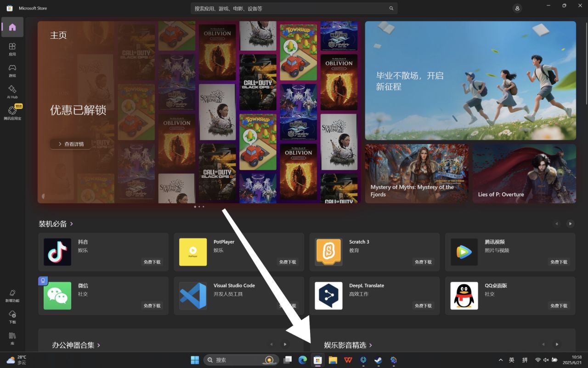The width and height of the screenshot is (588, 368).
Task: Click the DeepL Translate app name
Action: pos(367,286)
